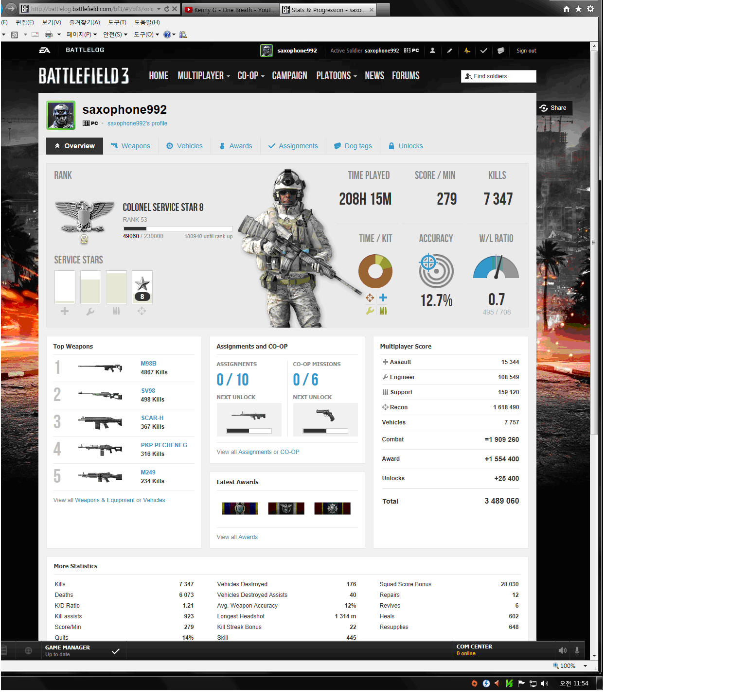Open the 안전(S) dropdown menu
The height and width of the screenshot is (700, 747).
(x=115, y=35)
